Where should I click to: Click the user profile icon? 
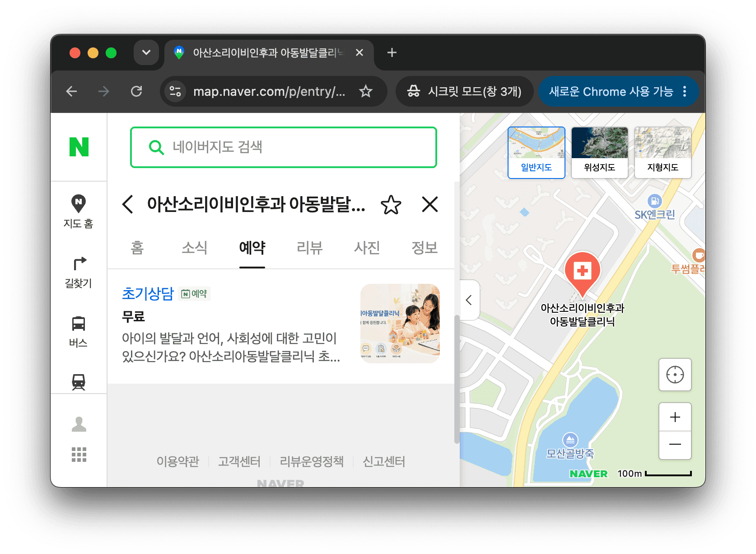tap(79, 424)
